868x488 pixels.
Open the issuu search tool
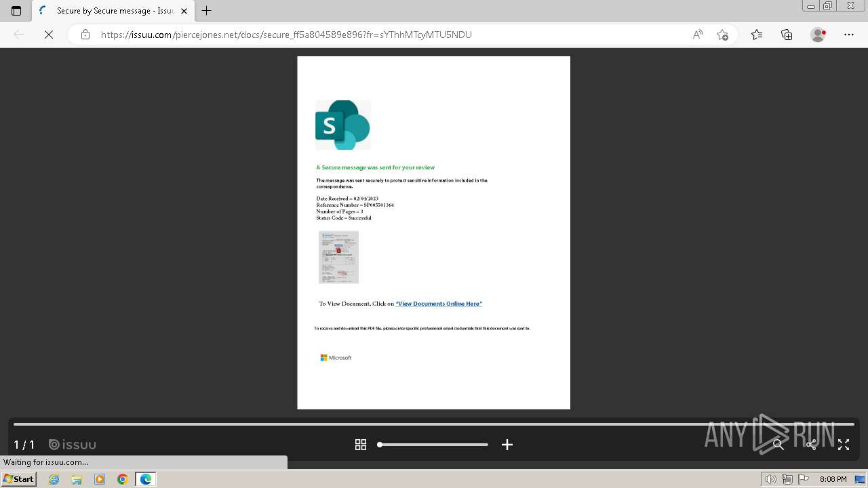tap(778, 445)
